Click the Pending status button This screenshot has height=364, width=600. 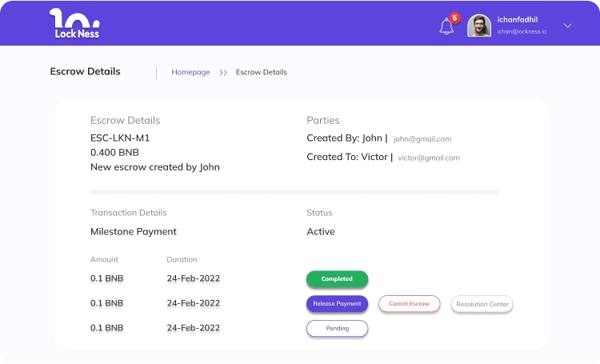(x=337, y=328)
